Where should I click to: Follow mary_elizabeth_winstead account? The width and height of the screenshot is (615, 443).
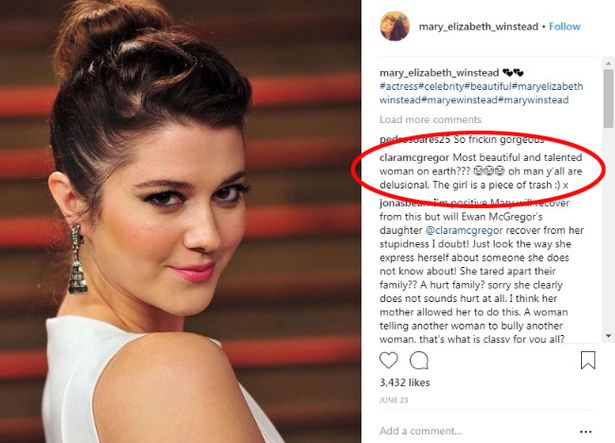(x=564, y=26)
